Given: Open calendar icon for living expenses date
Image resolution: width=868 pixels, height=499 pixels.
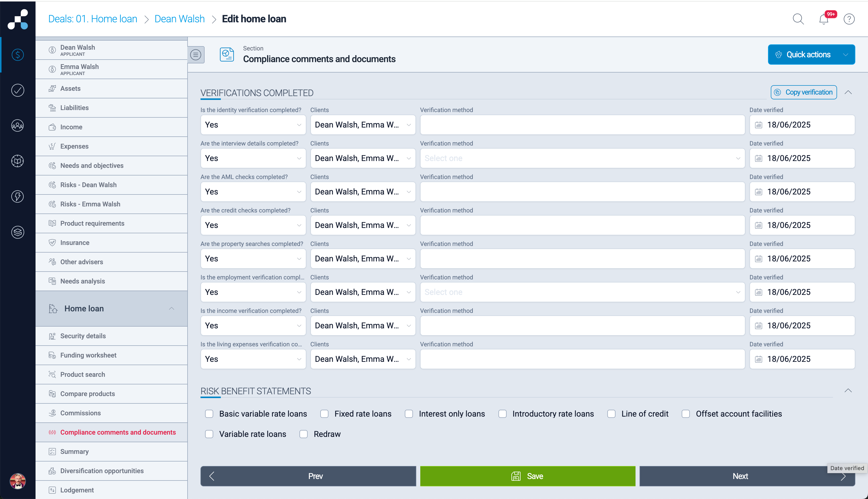Looking at the screenshot, I should [759, 359].
